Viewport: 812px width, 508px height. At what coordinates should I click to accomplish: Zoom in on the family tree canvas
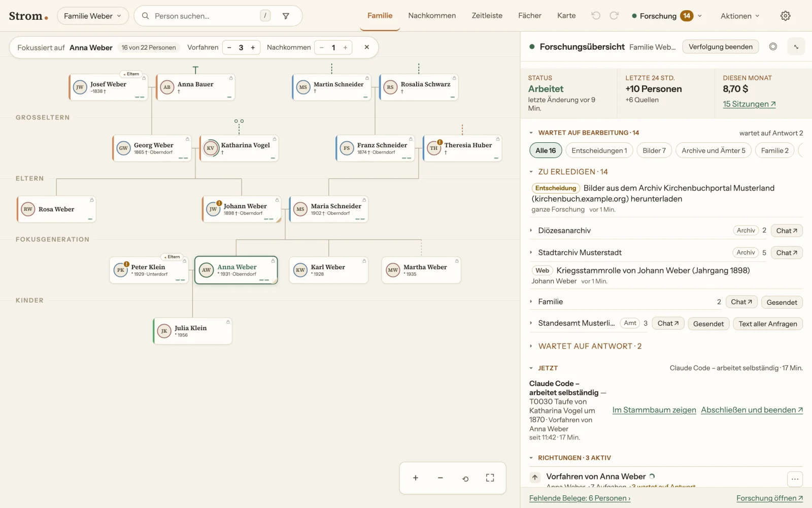point(416,478)
